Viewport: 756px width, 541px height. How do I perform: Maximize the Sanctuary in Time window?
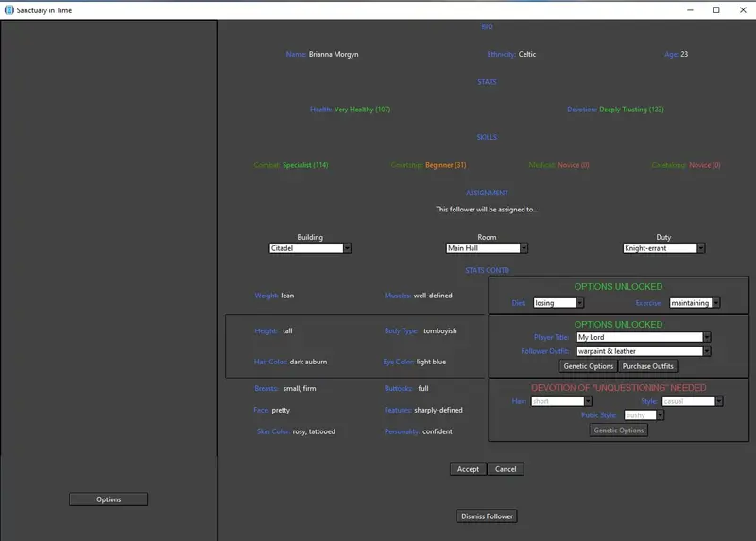pyautogui.click(x=716, y=10)
